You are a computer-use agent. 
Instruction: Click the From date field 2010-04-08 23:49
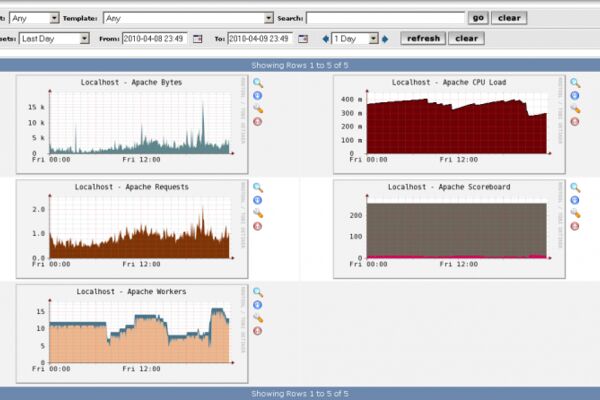[155, 39]
